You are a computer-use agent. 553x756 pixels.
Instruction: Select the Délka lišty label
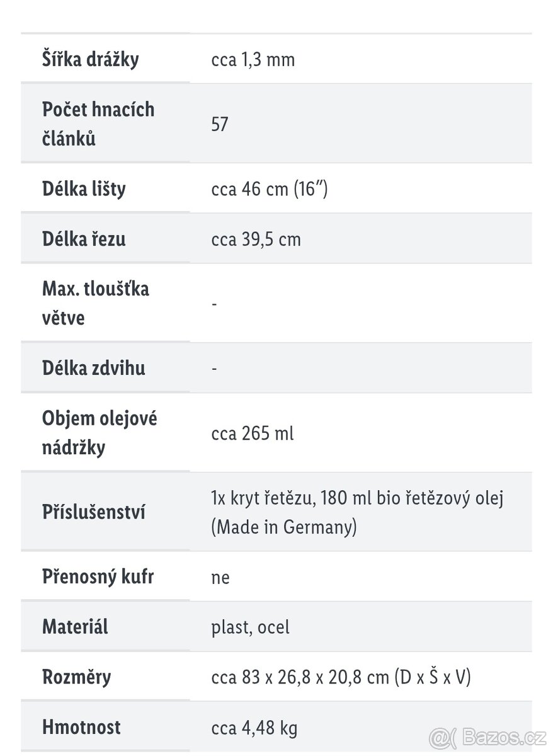[x=84, y=189]
